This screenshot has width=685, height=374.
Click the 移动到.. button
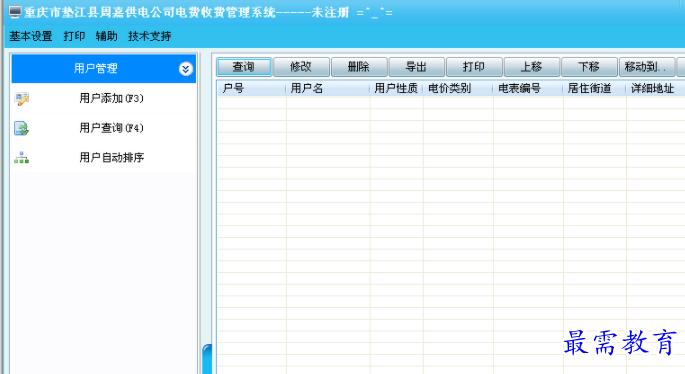click(647, 67)
